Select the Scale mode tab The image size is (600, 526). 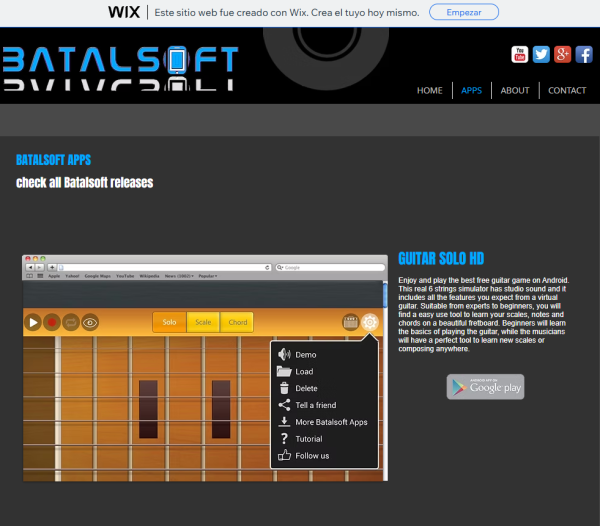203,322
